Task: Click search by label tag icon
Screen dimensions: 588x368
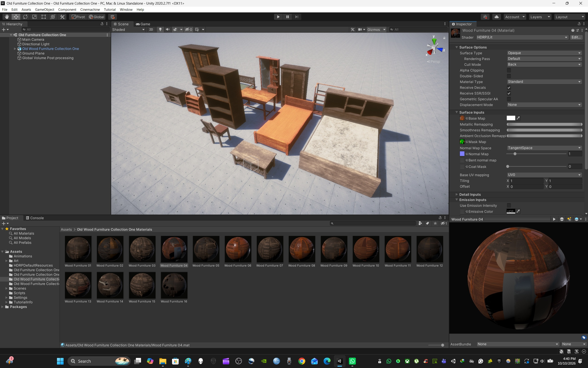Action: 428,223
